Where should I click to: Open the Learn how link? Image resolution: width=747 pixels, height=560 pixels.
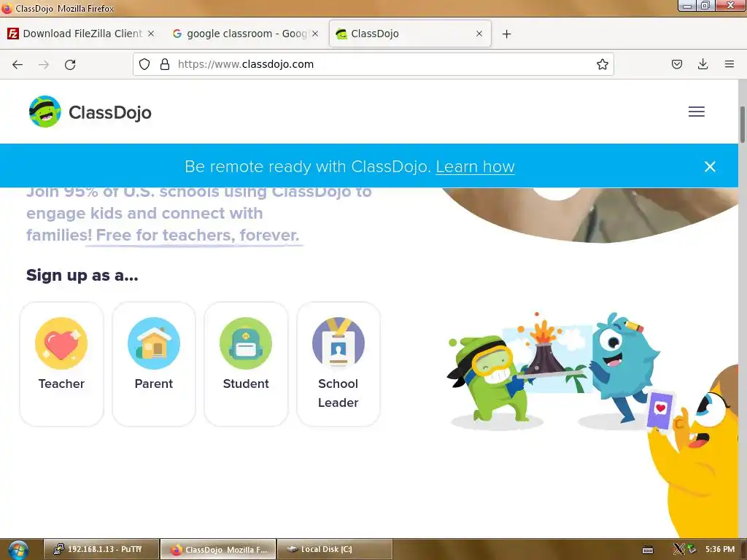pyautogui.click(x=475, y=167)
